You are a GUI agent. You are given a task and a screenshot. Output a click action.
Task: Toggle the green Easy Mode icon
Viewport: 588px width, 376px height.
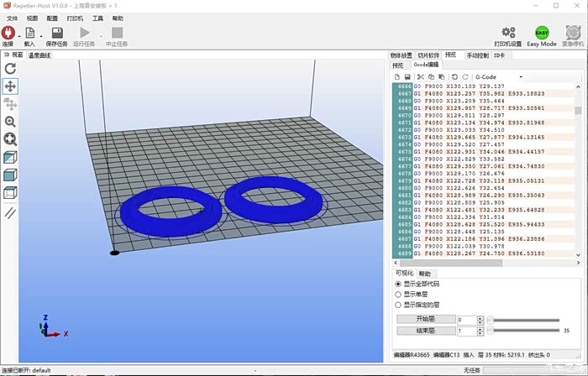(x=542, y=32)
